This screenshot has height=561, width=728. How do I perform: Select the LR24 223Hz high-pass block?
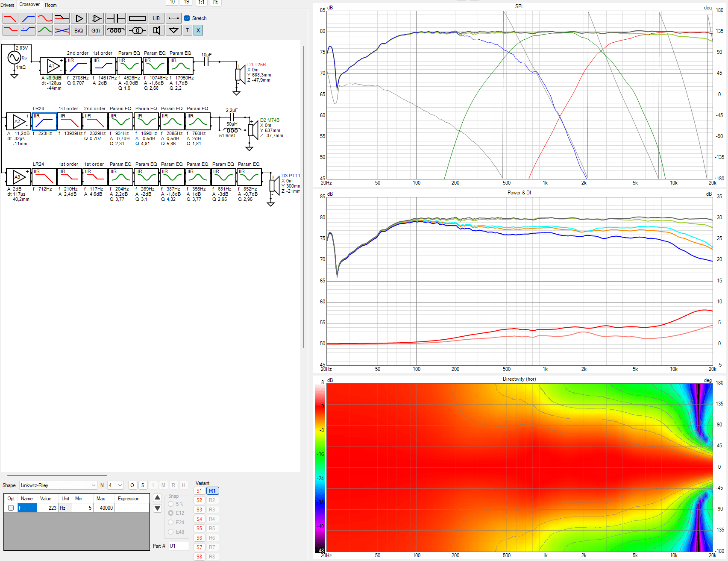coord(44,121)
